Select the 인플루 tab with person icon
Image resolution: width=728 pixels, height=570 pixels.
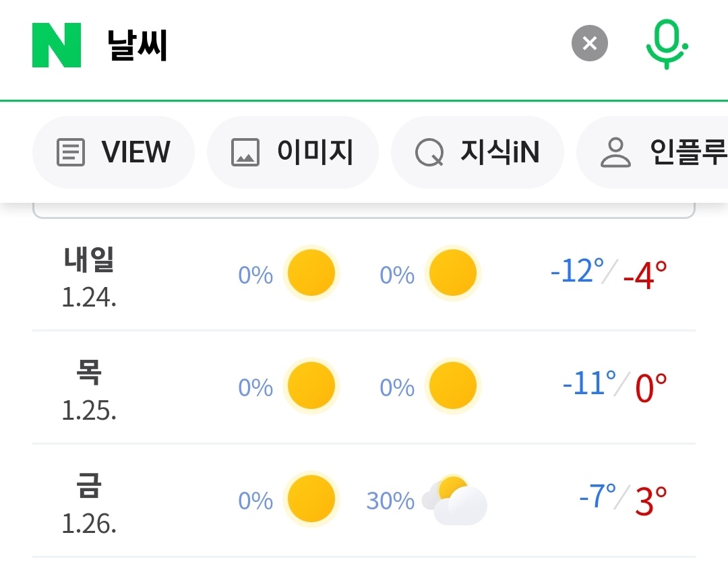pos(653,152)
